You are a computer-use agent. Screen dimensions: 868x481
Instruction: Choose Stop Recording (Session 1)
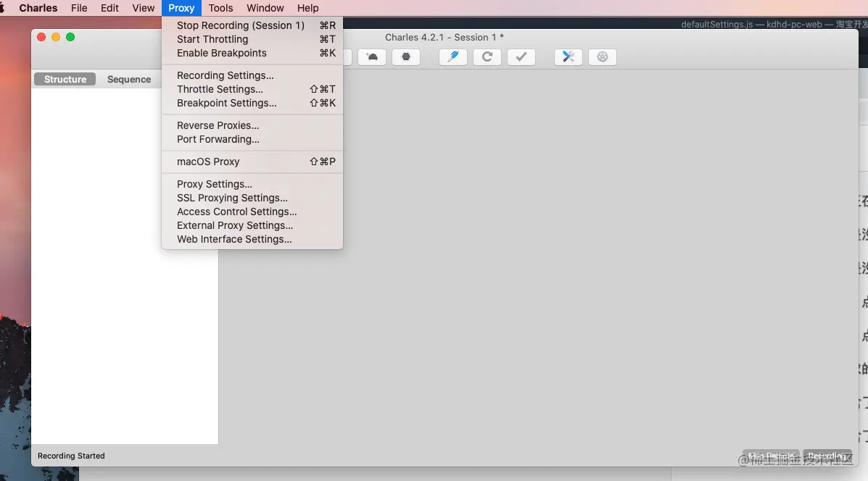[x=252, y=25]
